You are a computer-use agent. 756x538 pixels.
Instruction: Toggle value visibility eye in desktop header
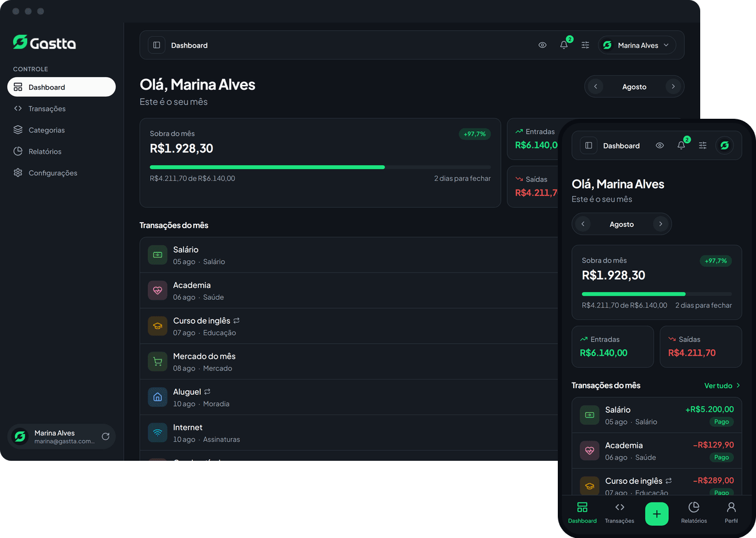pos(542,45)
